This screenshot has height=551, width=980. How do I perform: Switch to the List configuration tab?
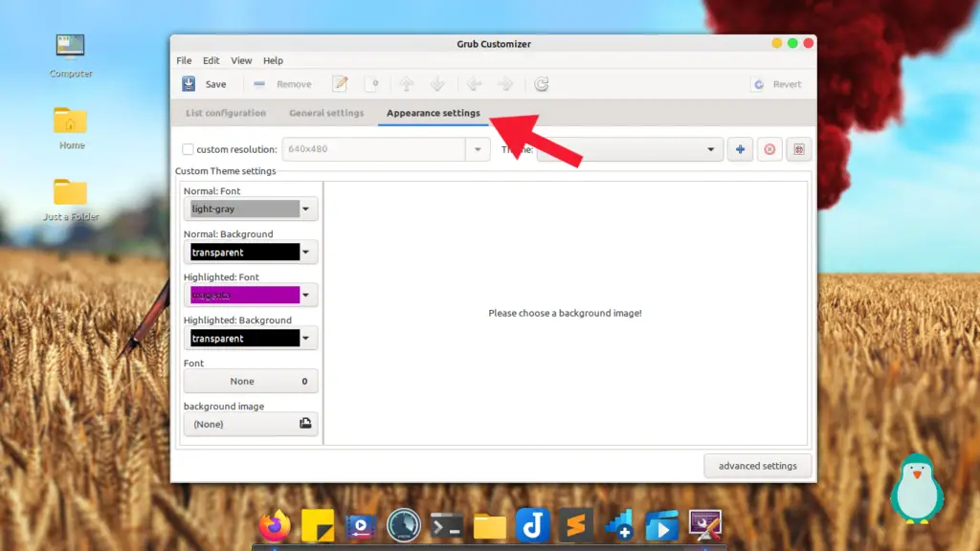[x=226, y=113]
